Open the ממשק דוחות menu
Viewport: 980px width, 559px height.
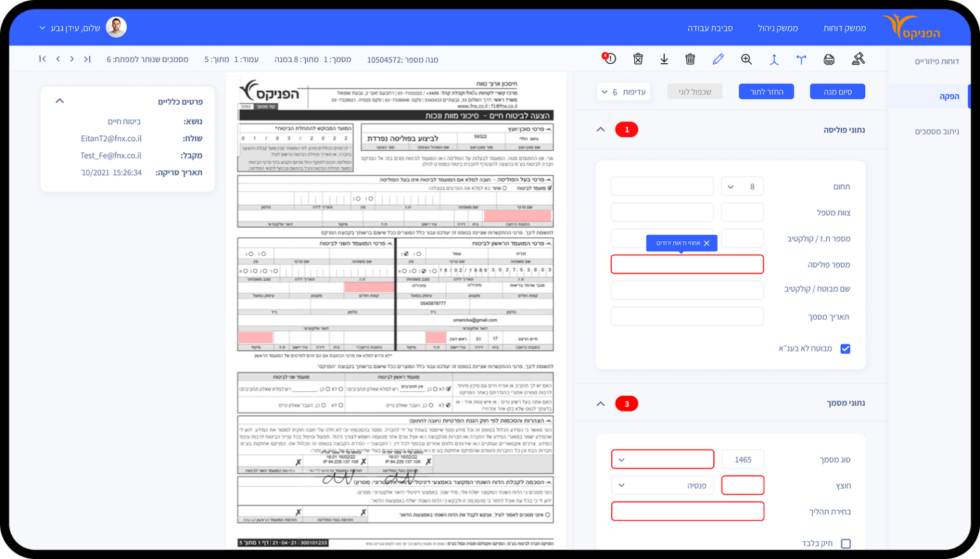844,28
